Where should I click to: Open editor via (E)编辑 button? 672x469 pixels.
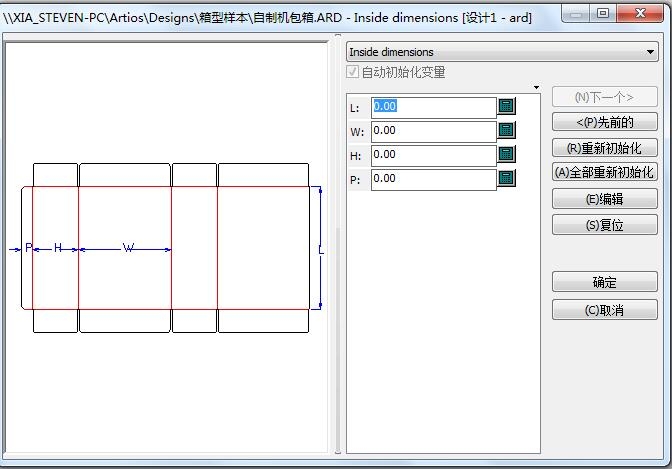tap(604, 199)
